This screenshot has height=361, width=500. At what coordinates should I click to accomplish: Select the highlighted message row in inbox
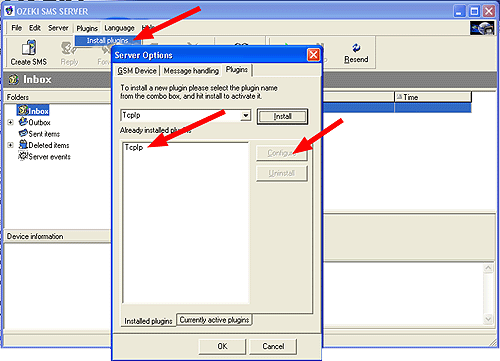pos(397,108)
